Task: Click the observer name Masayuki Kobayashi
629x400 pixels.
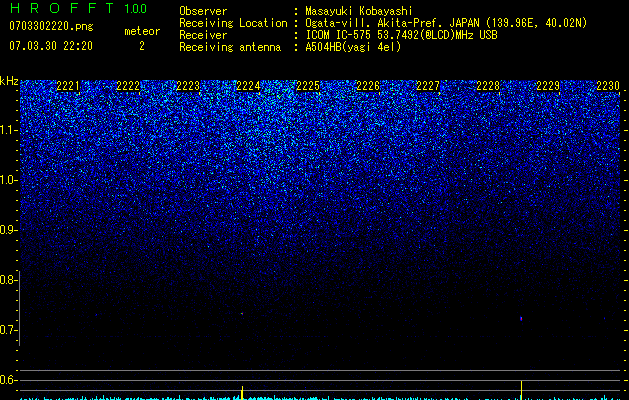Action: pos(359,11)
